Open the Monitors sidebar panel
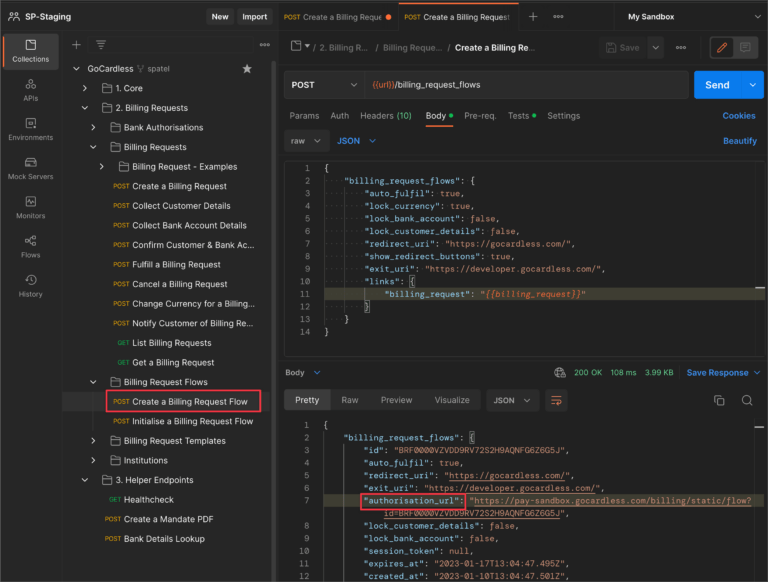 30,208
